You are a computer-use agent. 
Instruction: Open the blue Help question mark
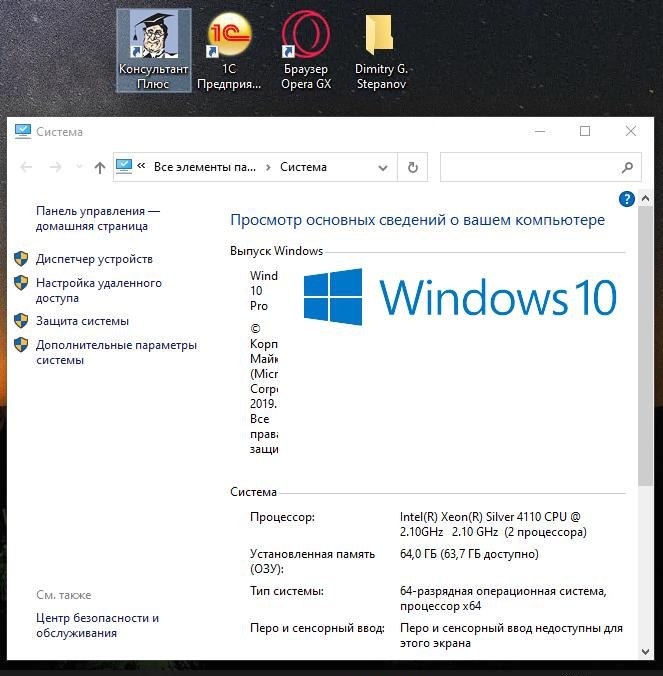tap(626, 199)
